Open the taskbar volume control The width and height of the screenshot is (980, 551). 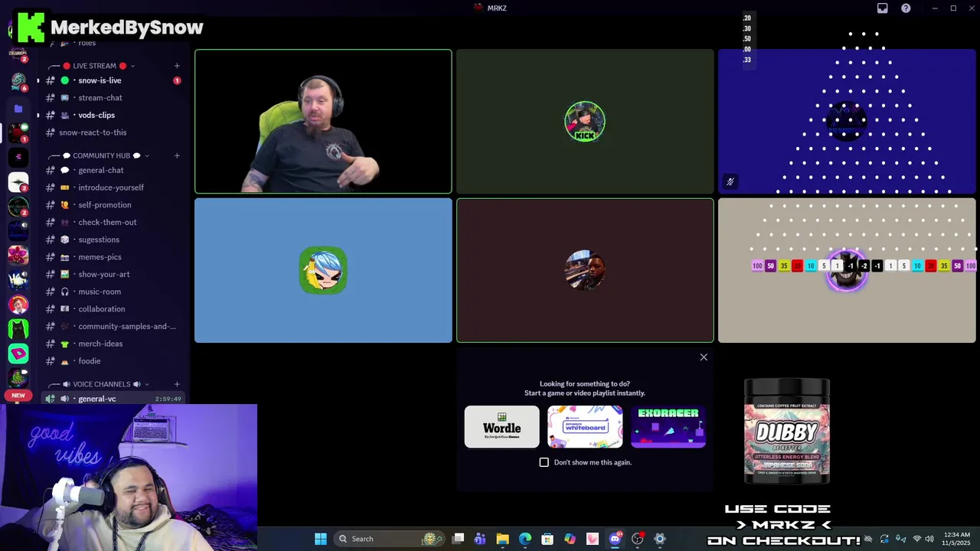click(x=929, y=539)
